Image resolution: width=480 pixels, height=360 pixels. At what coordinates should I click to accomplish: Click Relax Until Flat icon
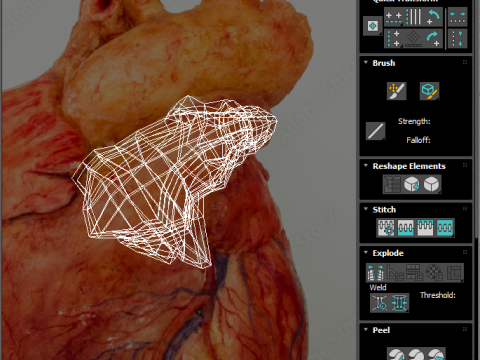[x=412, y=184]
